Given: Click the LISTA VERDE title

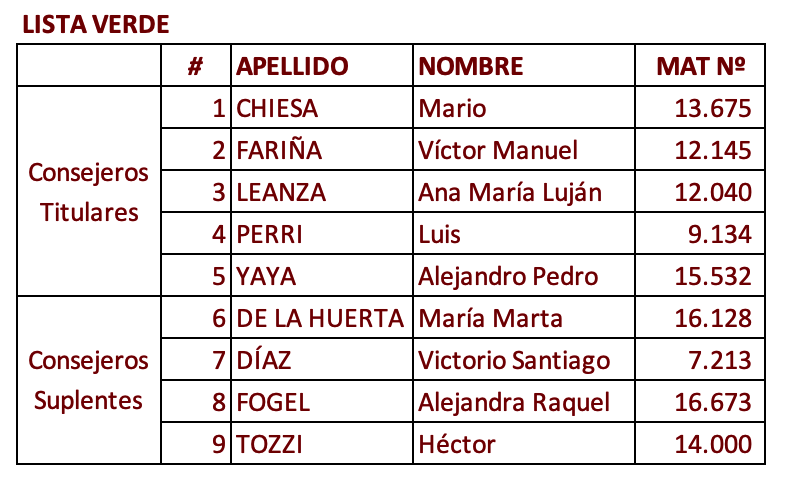Looking at the screenshot, I should coord(96,25).
